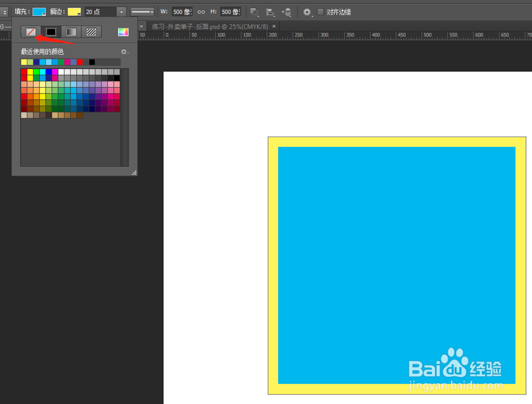Click the swatch panel resize grip
Viewport: 532px width, 404px height.
(135, 173)
